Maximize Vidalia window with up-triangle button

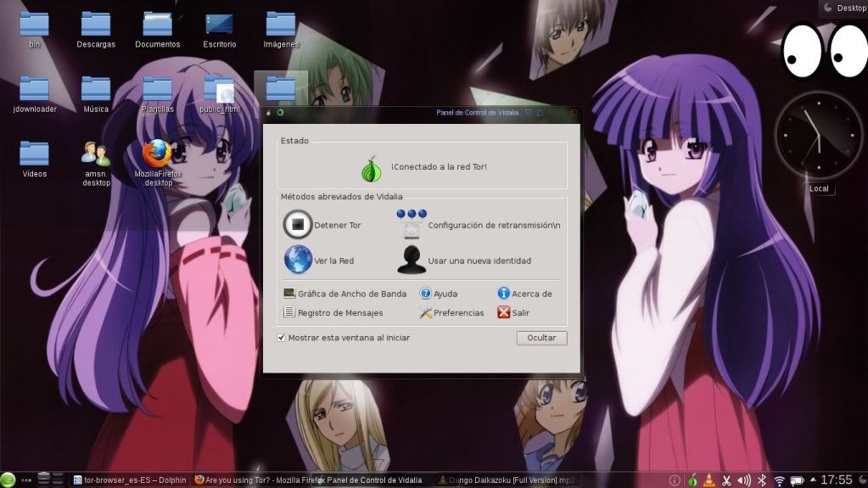540,112
